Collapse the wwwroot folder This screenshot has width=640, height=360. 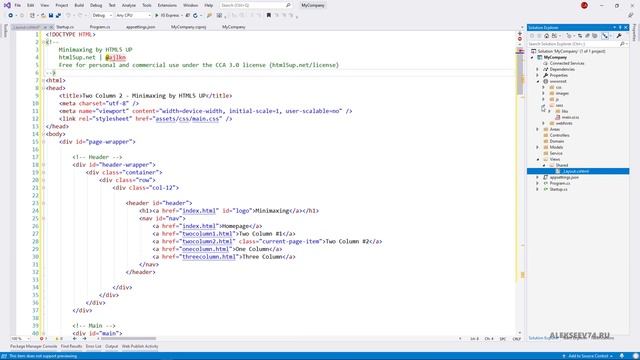pos(538,81)
